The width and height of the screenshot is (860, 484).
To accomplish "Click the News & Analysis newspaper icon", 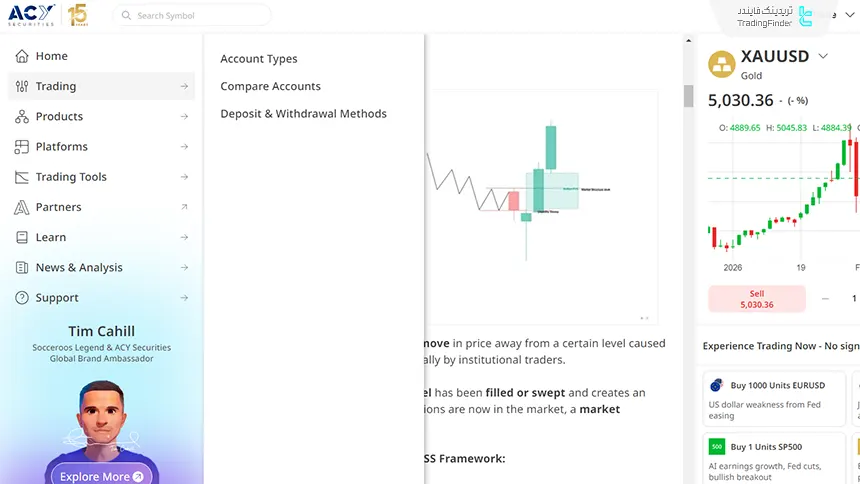I will tap(21, 268).
